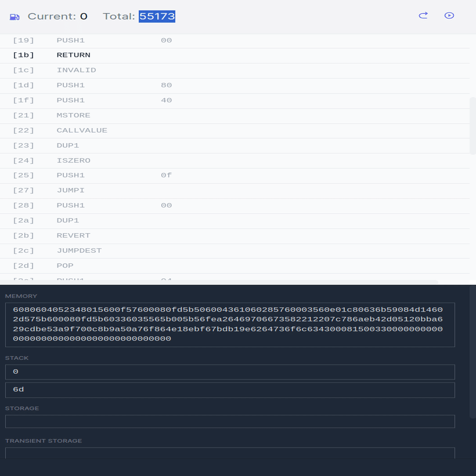Viewport: 476px width, 476px height.
Task: Select the POP opcode row
Action: (x=235, y=266)
